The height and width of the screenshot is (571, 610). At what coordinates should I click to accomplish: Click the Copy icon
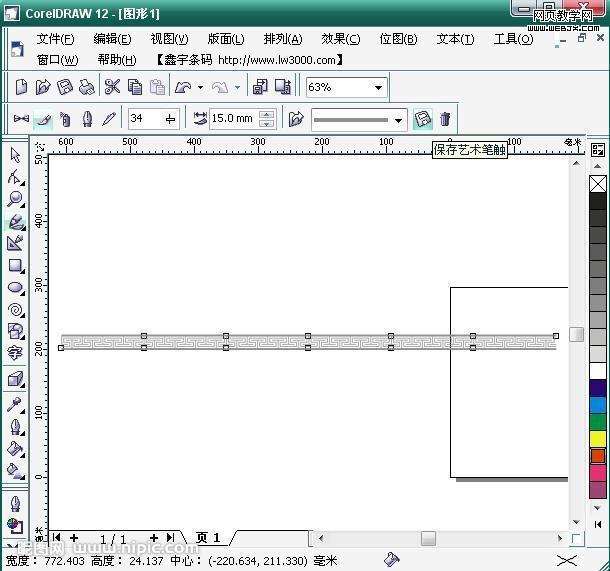pyautogui.click(x=135, y=86)
